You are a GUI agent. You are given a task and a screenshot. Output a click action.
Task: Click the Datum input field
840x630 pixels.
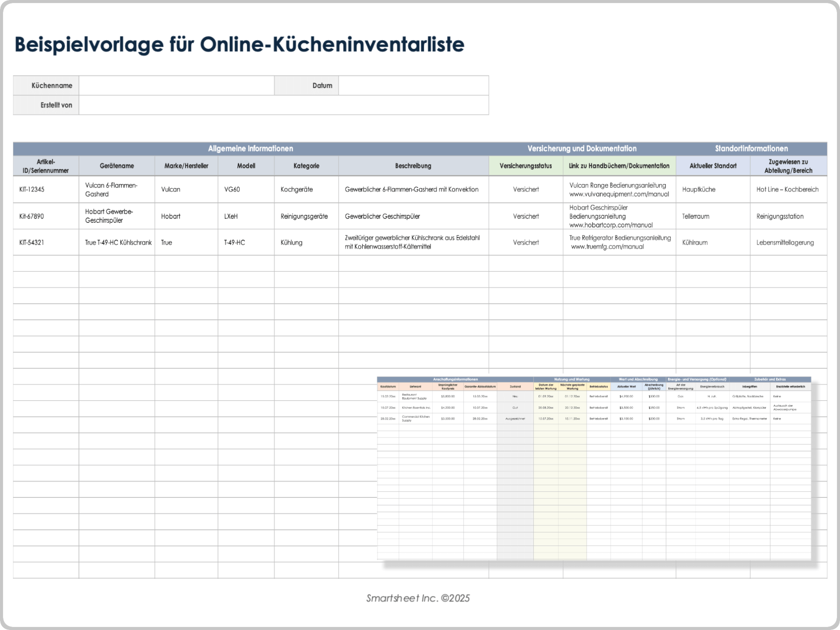413,85
